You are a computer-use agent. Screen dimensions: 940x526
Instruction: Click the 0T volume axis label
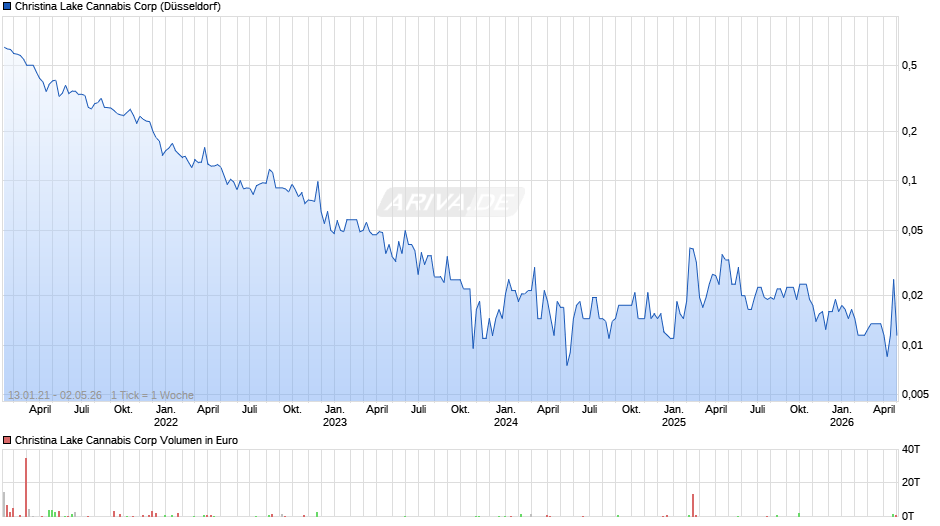pos(908,516)
